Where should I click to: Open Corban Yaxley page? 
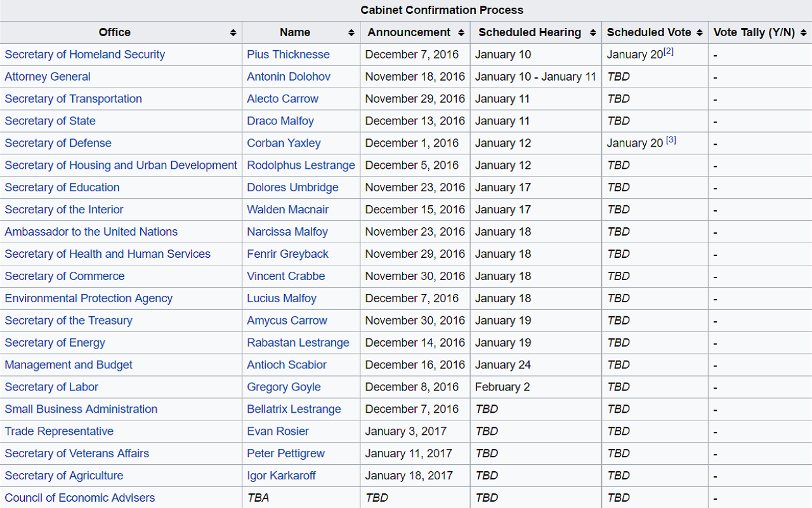(284, 144)
